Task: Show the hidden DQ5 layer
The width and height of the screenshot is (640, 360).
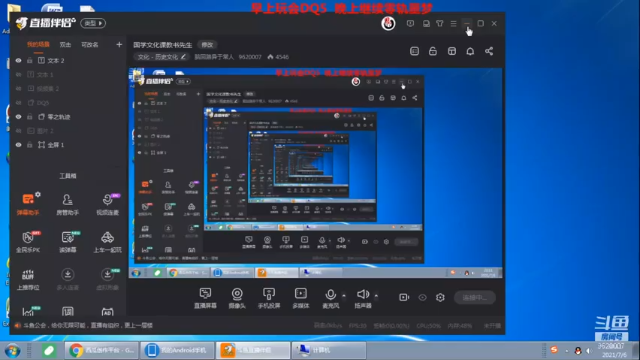Action: click(x=19, y=103)
